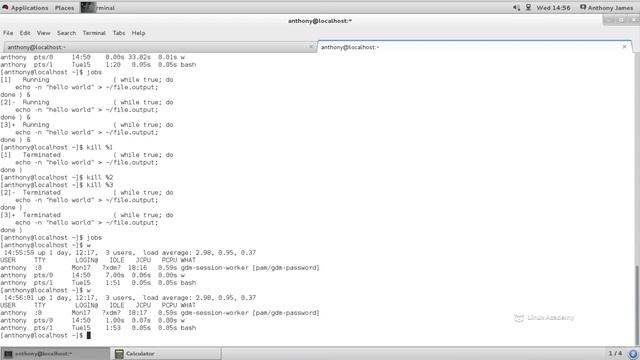Click the terminal vertical scrollbar

click(637, 305)
